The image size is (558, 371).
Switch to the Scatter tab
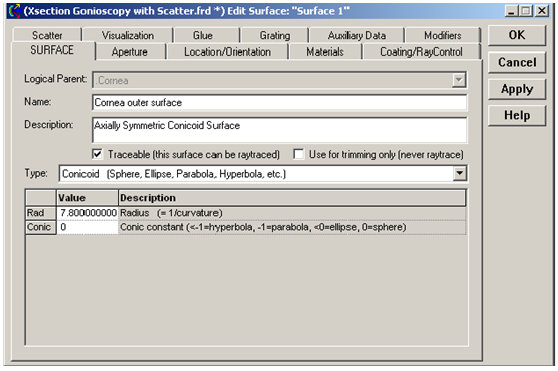point(47,35)
